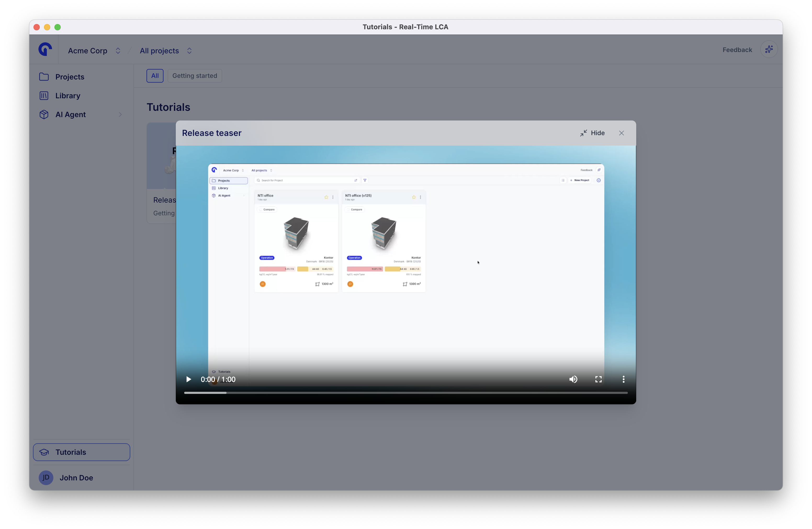Open the Acme Corp organization switcher
812x529 pixels.
click(94, 50)
